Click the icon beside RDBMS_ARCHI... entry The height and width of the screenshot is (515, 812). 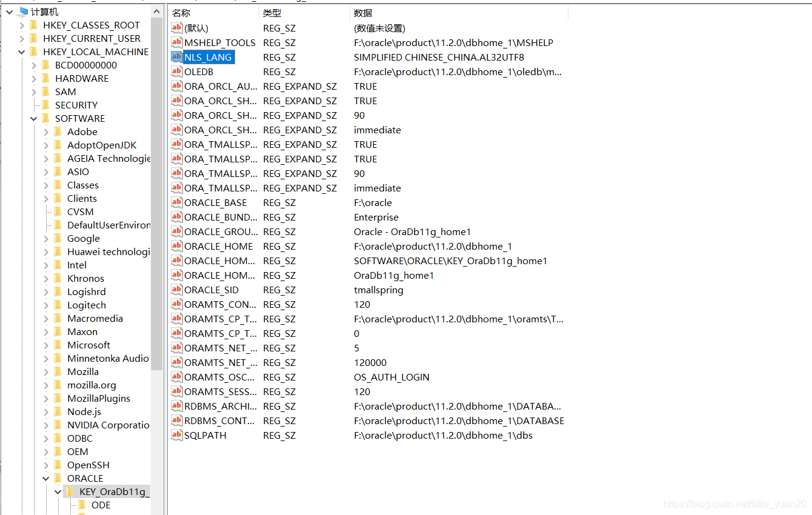(177, 406)
